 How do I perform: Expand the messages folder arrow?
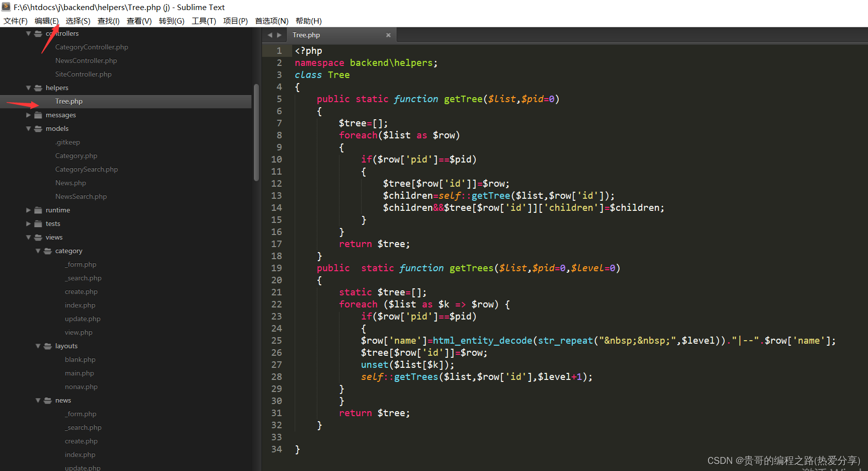click(29, 115)
